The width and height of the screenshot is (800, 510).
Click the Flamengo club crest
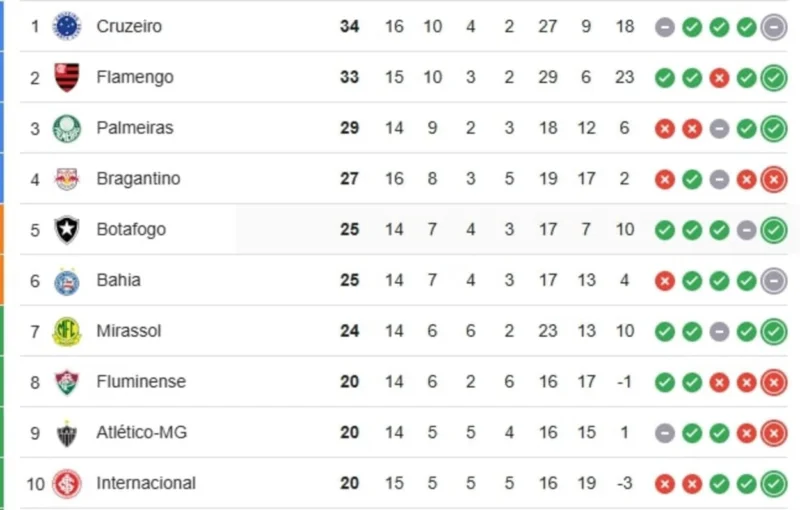[x=67, y=77]
